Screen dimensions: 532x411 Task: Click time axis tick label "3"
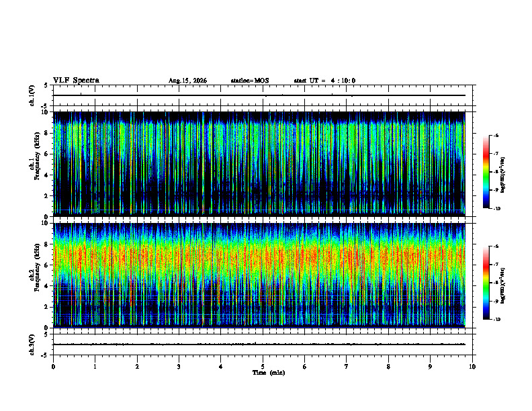[x=179, y=367]
